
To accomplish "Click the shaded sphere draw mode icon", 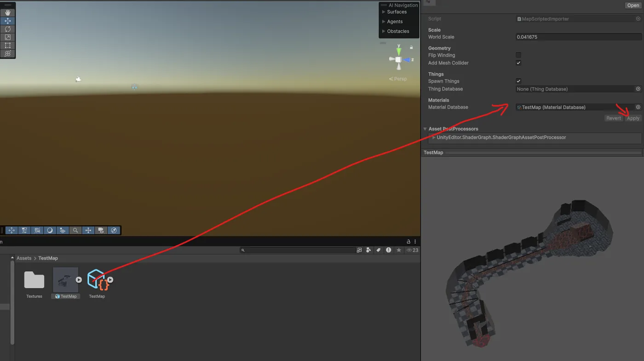I will (x=50, y=230).
